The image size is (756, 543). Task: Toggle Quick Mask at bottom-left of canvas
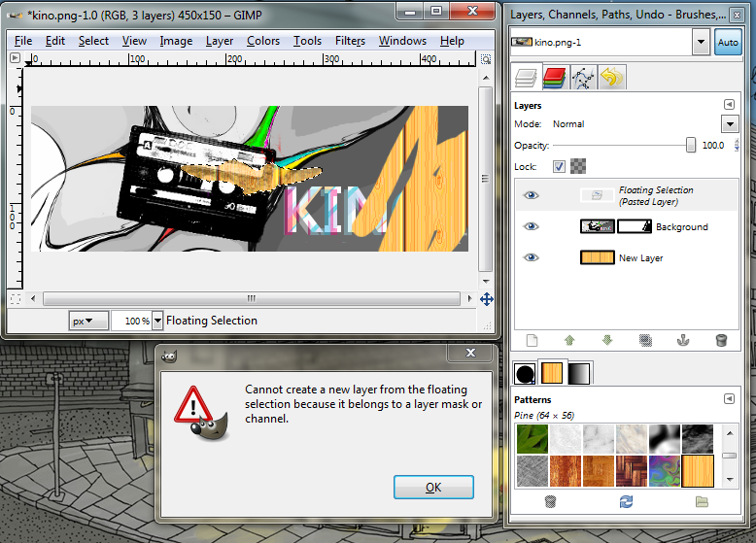pyautogui.click(x=15, y=299)
